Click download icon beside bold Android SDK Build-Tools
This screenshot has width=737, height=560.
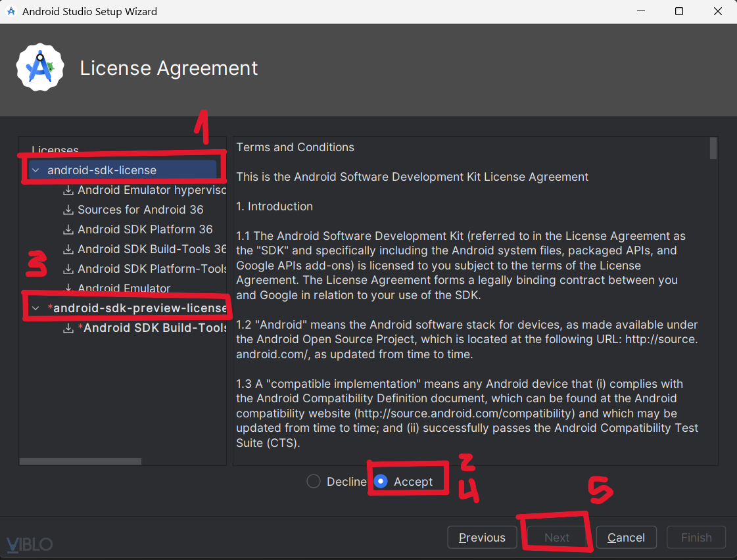[68, 328]
